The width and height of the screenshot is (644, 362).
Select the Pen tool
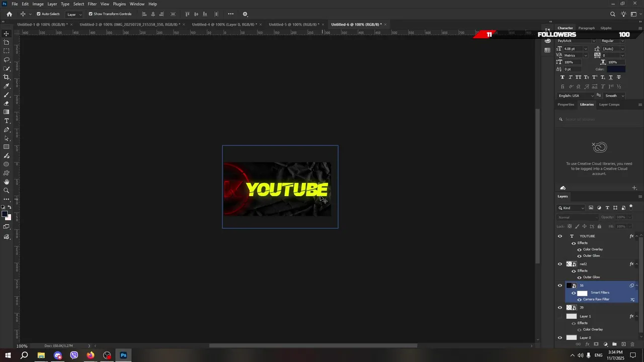(7, 130)
